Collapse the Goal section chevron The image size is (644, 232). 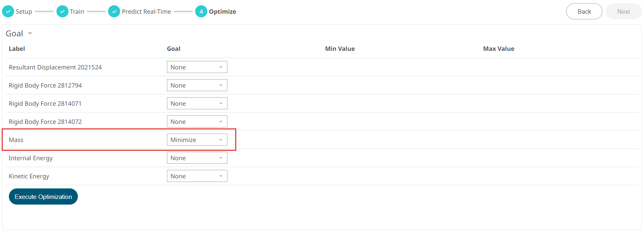pos(30,33)
